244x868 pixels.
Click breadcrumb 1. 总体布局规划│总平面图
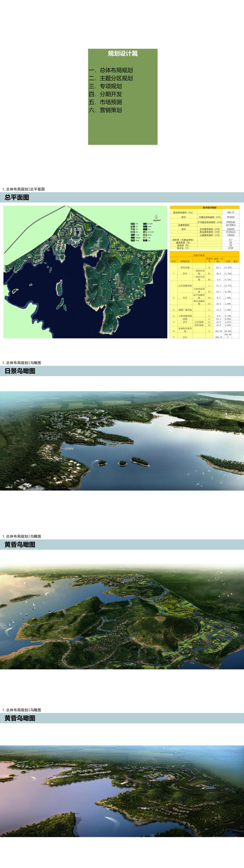point(24,189)
